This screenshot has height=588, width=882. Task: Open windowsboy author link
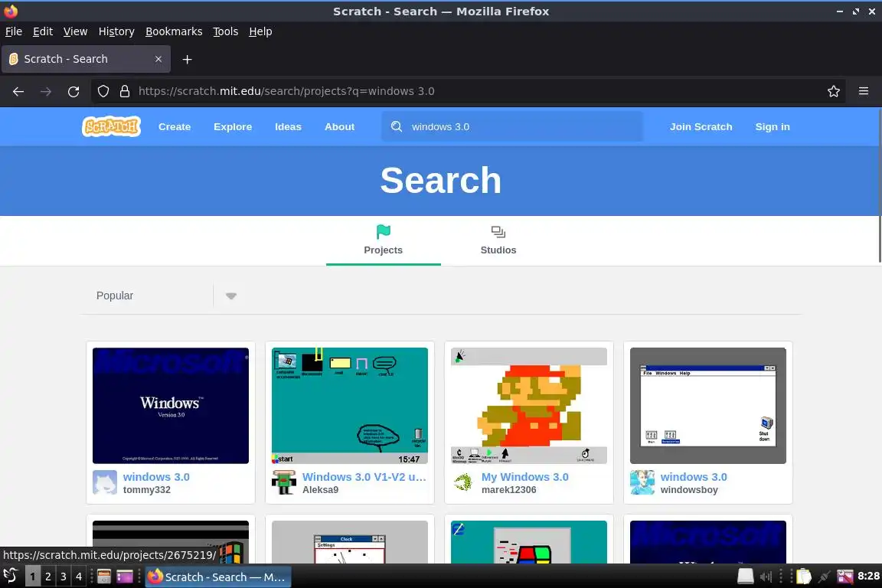[x=689, y=489]
